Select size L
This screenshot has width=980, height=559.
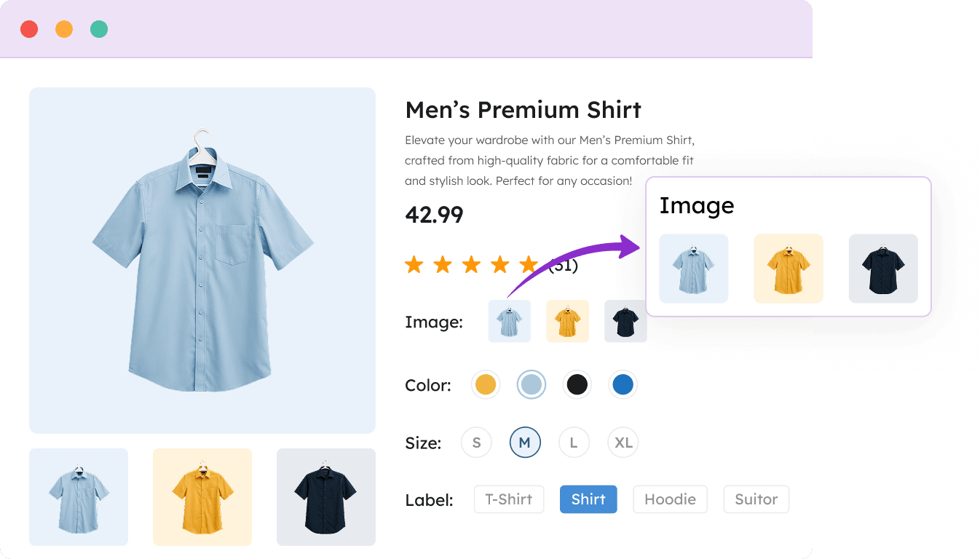(574, 442)
